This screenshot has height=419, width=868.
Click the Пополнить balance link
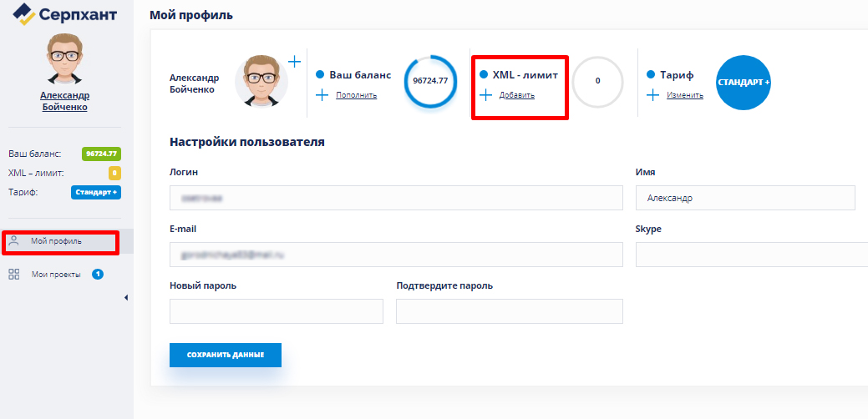(x=356, y=95)
